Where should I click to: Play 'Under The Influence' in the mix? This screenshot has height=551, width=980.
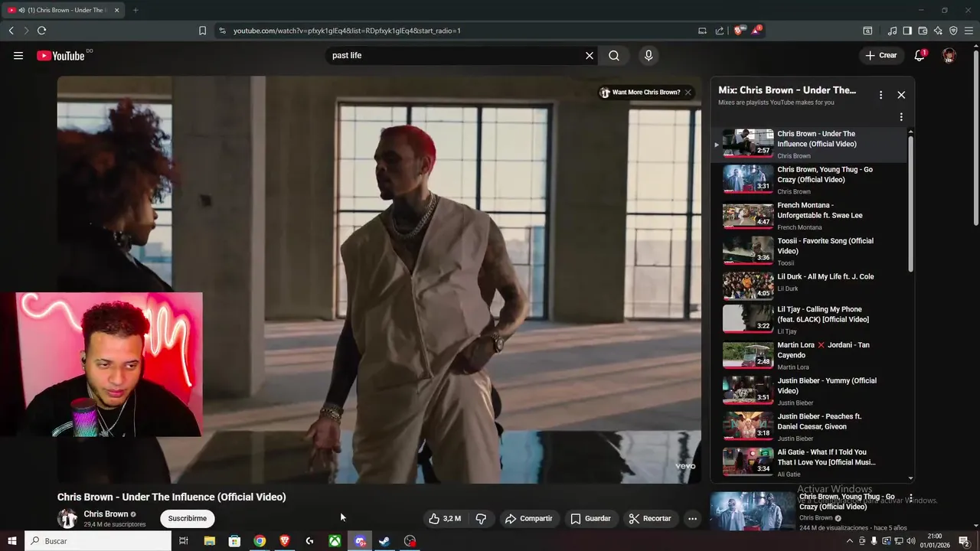pyautogui.click(x=808, y=144)
